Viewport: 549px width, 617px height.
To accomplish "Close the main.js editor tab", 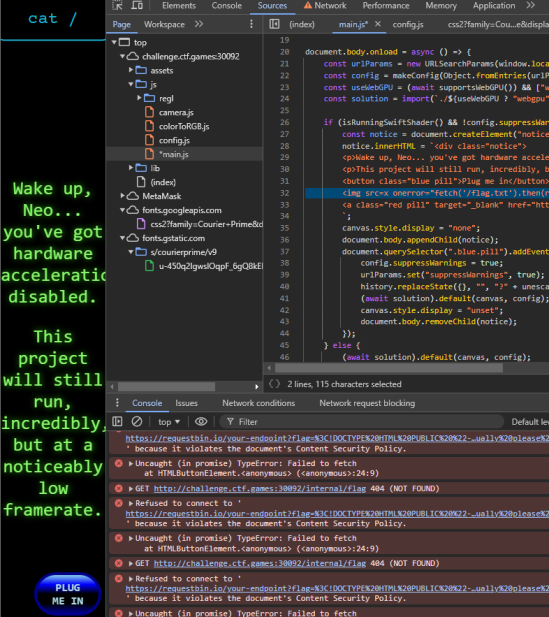I will (378, 24).
